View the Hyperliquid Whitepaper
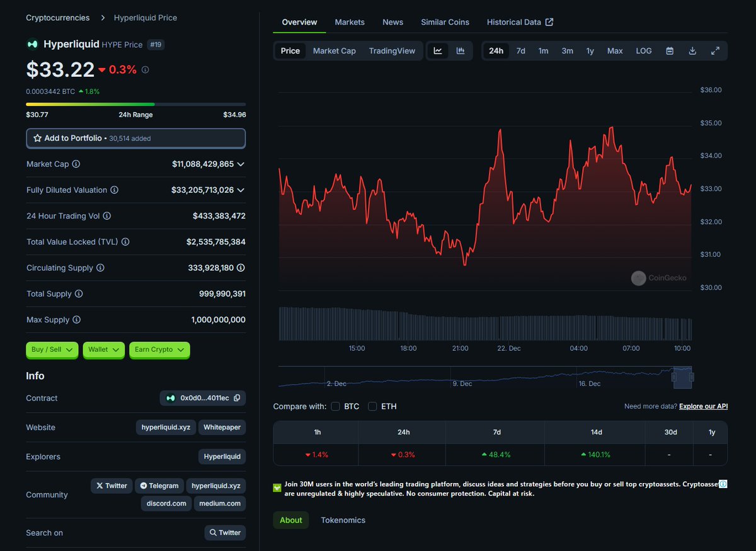 coord(222,427)
